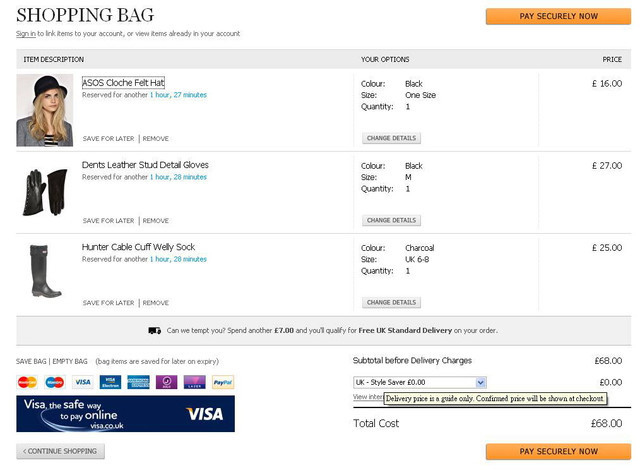Viewport: 640px width, 470px height.
Task: Open the Dents Leather Stud Detail Gloves link
Action: (145, 165)
